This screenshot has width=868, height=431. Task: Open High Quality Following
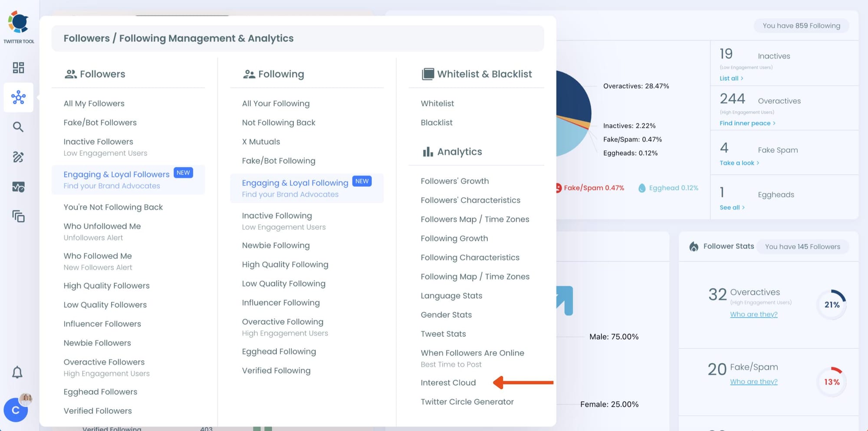(x=285, y=264)
